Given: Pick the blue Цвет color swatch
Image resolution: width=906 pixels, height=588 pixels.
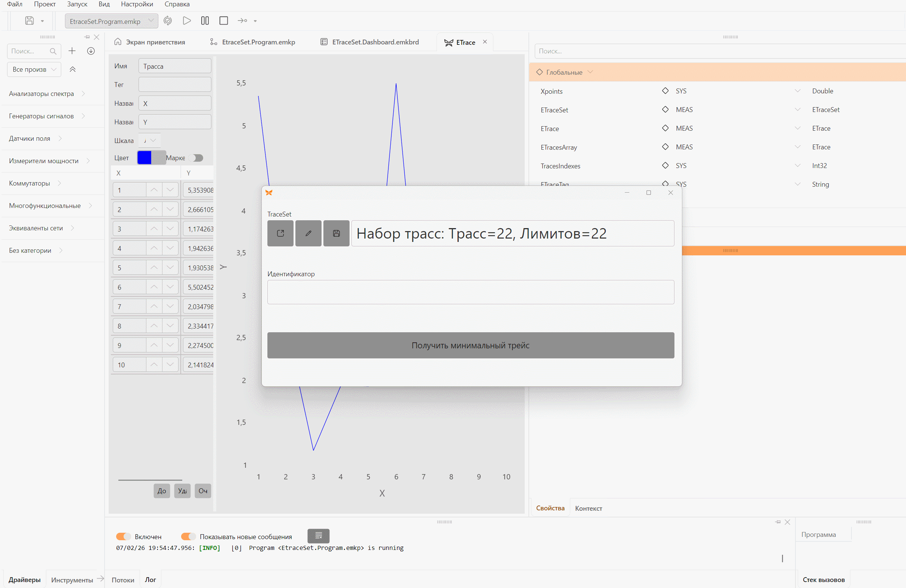Looking at the screenshot, I should 144,158.
